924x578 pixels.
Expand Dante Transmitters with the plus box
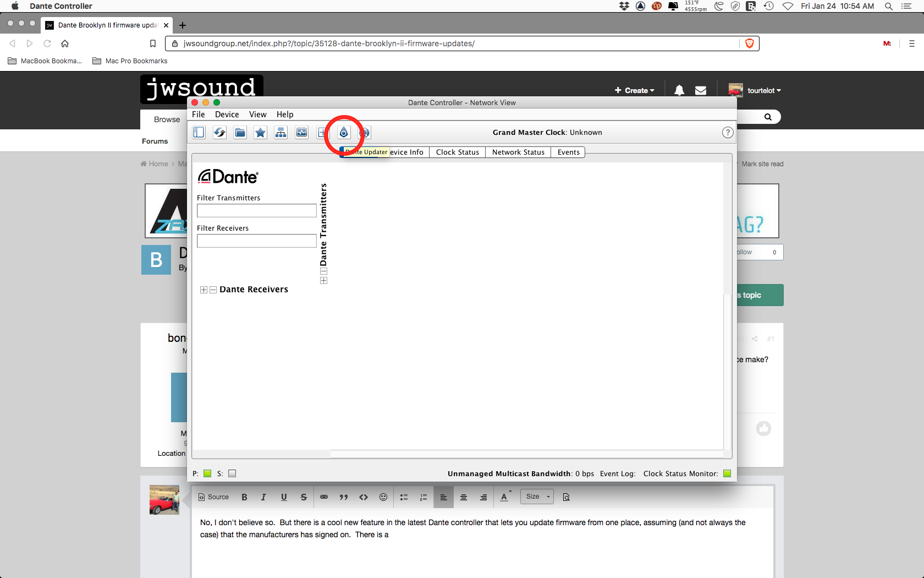[323, 281]
